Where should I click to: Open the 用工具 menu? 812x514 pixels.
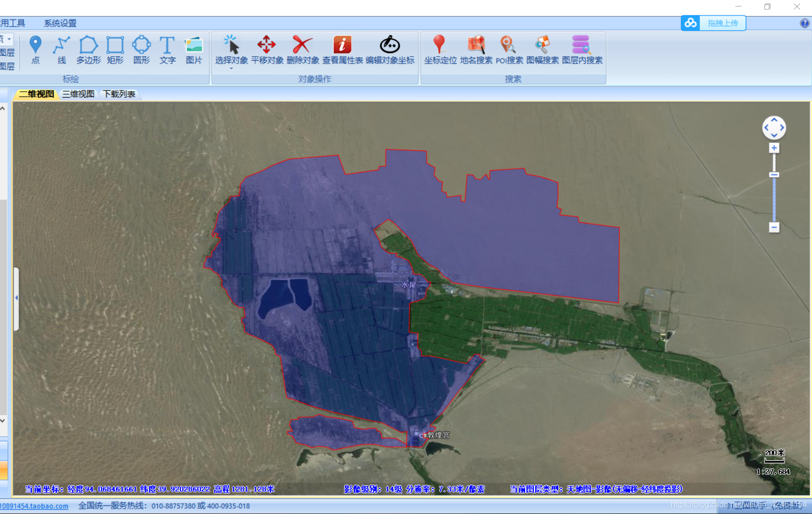click(13, 23)
